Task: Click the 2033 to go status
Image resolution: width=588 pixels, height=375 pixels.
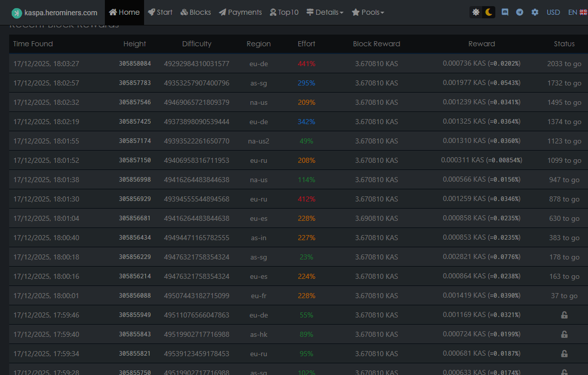Action: pyautogui.click(x=564, y=64)
